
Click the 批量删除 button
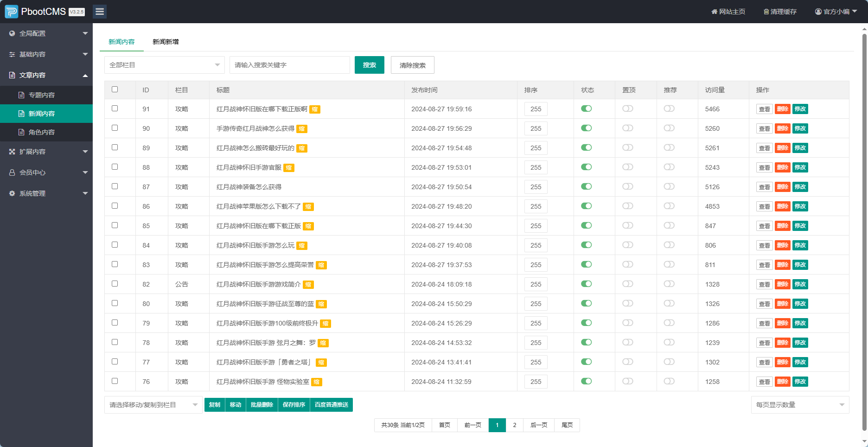pyautogui.click(x=262, y=405)
